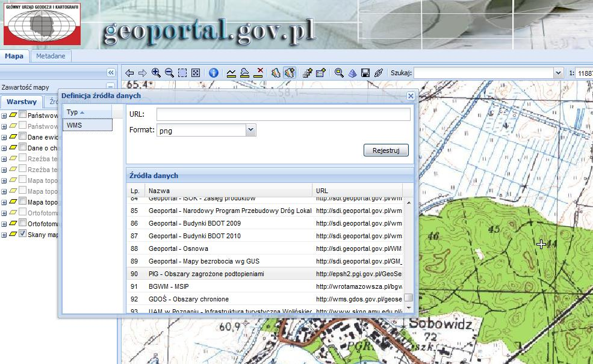This screenshot has width=593, height=364.
Task: Open the Format png dropdown
Action: [x=250, y=130]
